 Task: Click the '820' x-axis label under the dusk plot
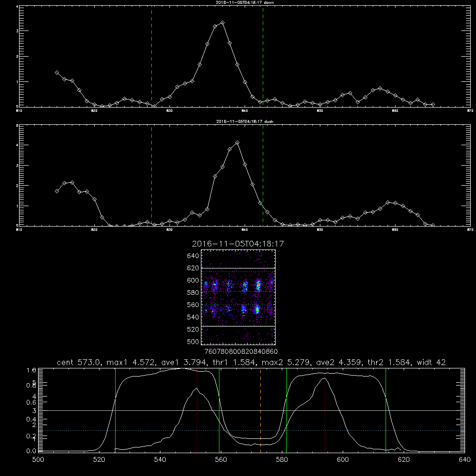point(94,230)
